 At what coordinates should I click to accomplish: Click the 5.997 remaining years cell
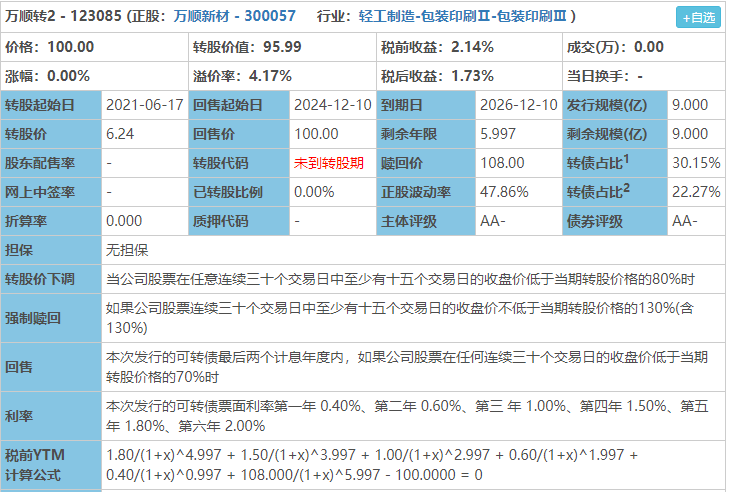tap(518, 134)
